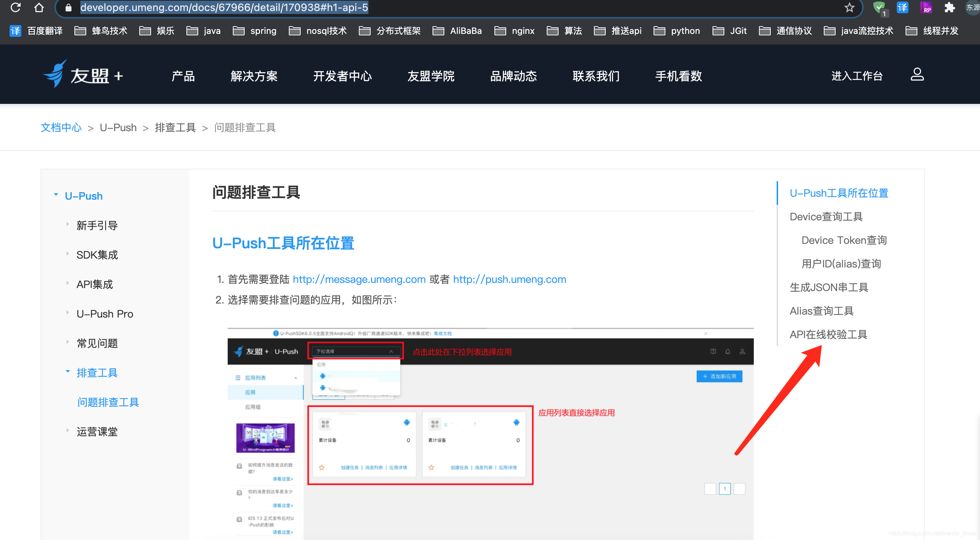The image size is (980, 540).
Task: Open the RP extension icon
Action: coord(926,7)
